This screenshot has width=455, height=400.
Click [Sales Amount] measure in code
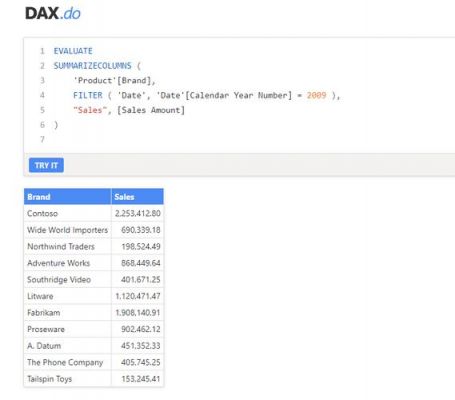point(151,110)
